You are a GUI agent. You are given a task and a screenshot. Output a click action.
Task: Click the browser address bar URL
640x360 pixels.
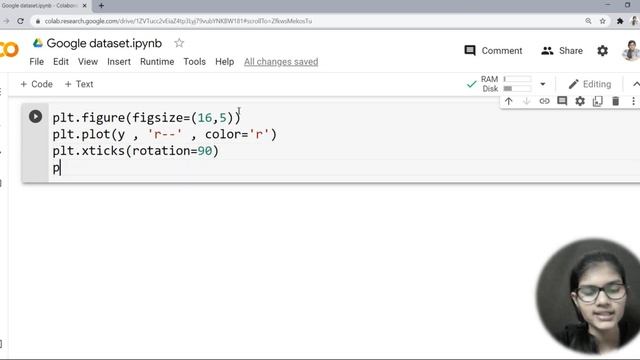pyautogui.click(x=178, y=21)
